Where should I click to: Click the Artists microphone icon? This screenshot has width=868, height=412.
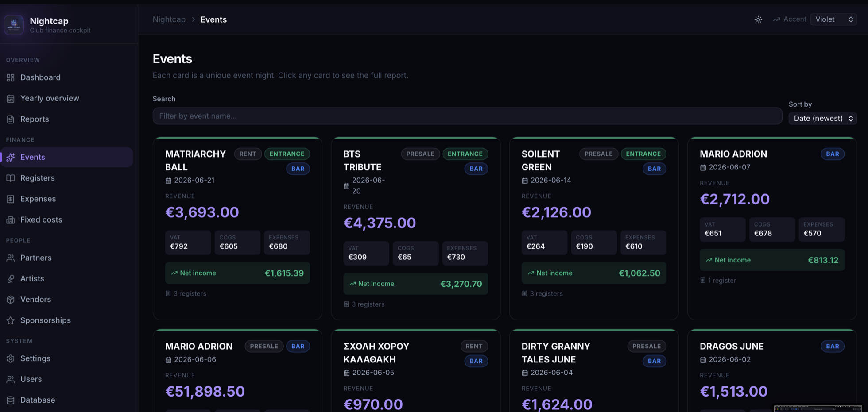(11, 278)
